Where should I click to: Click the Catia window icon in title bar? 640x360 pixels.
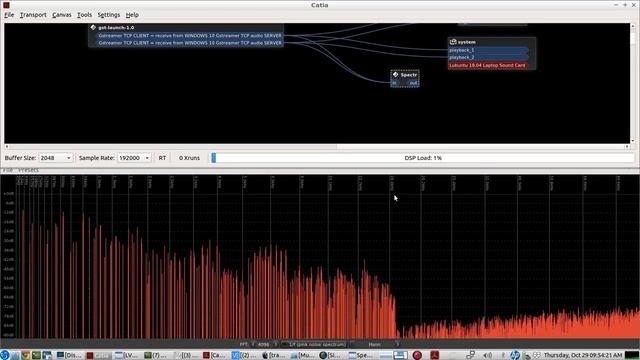[x=6, y=5]
